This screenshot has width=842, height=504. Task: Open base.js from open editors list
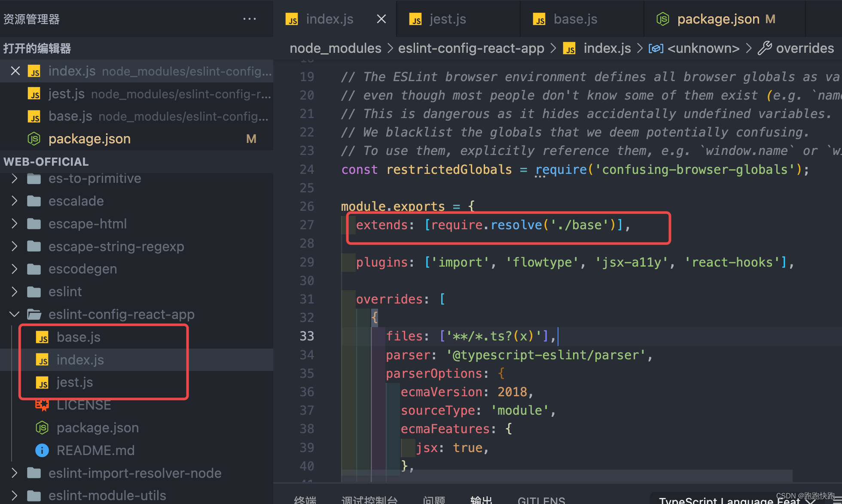(x=137, y=116)
